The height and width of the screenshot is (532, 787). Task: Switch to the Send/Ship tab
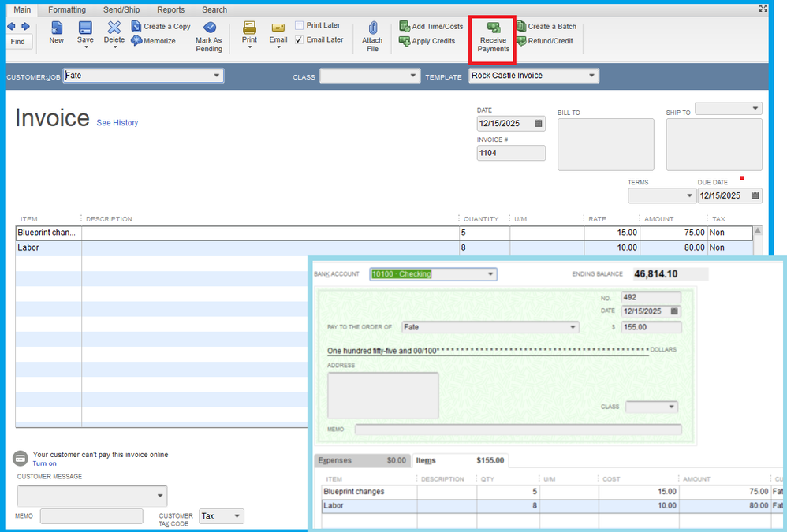click(x=121, y=9)
